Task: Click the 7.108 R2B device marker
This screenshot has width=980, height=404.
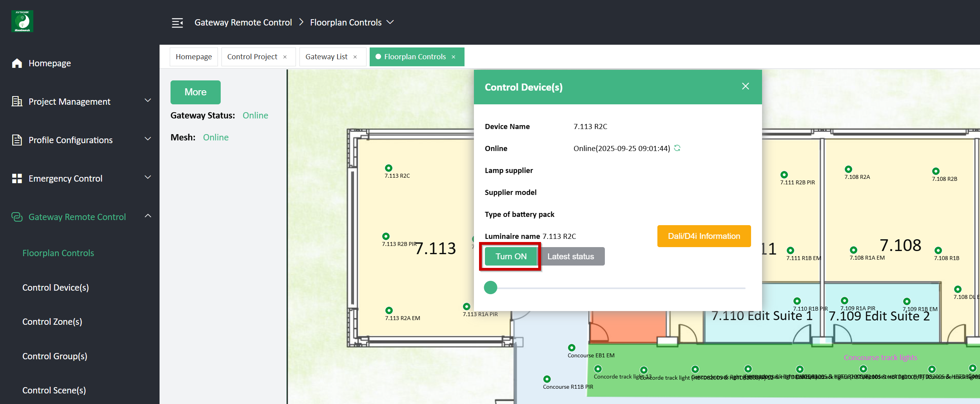Action: click(936, 171)
